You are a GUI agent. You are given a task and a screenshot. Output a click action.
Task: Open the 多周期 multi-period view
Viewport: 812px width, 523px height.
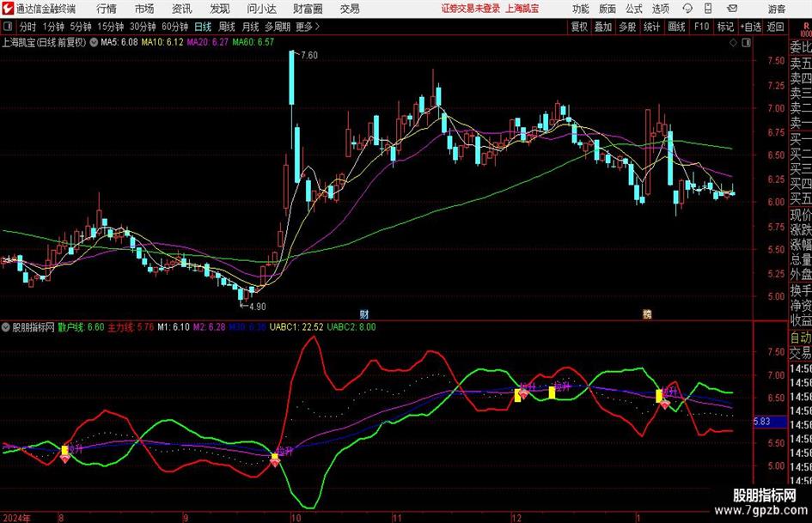(278, 27)
